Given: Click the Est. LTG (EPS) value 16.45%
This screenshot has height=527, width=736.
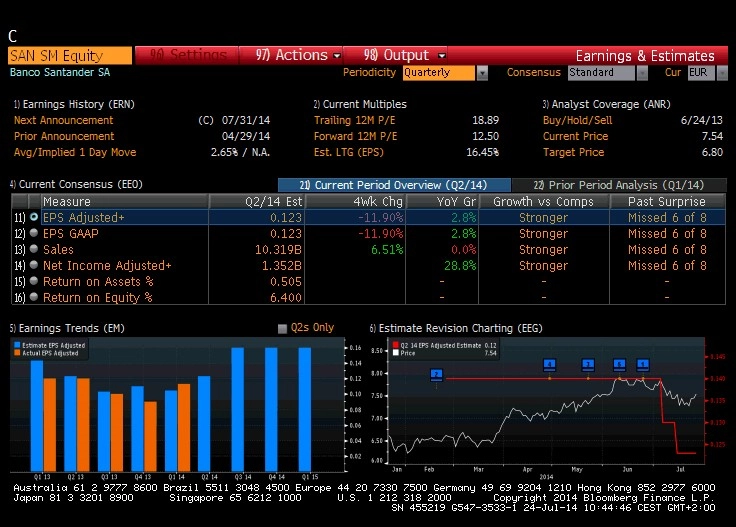Looking at the screenshot, I should (x=483, y=152).
